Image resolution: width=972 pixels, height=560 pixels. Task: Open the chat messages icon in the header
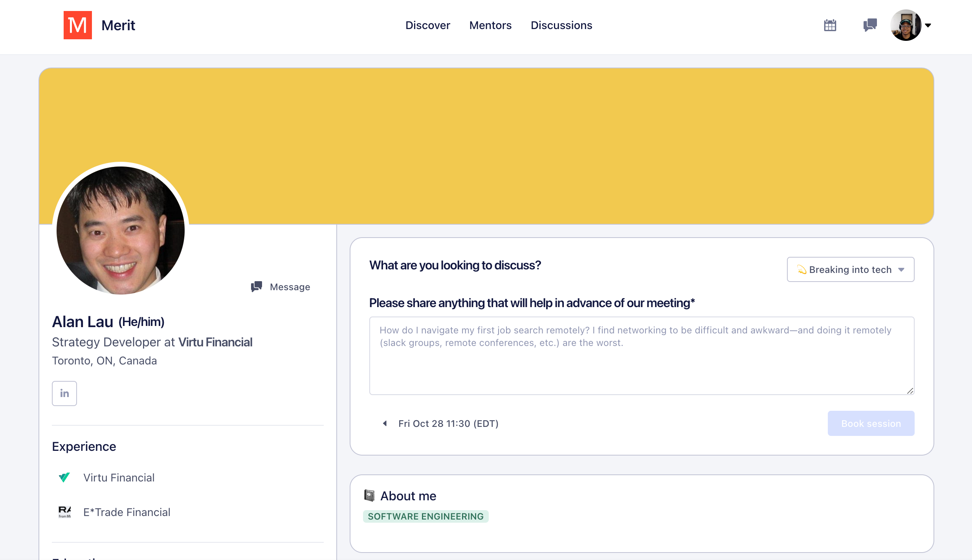pos(869,25)
